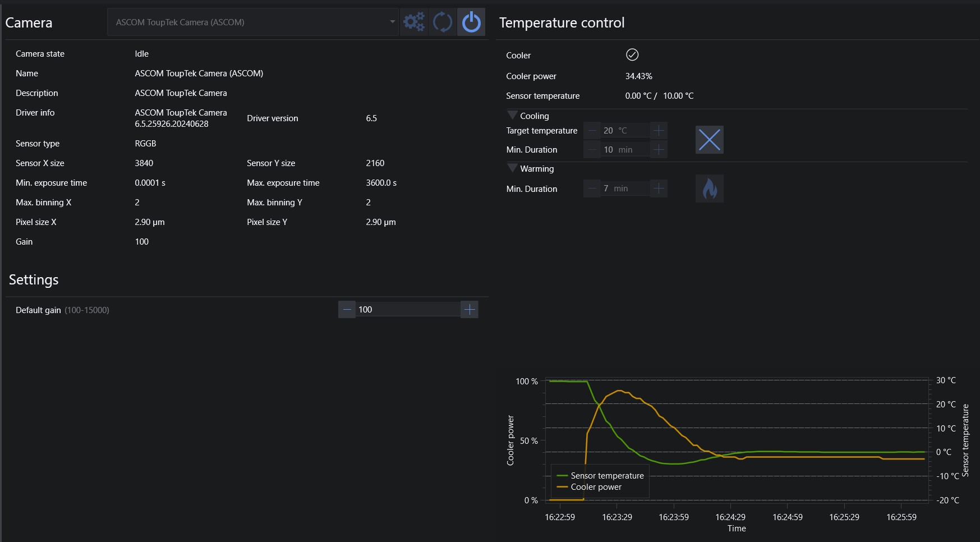Open the ASCOM ToupTek Camera dropdown
This screenshot has height=542, width=980.
click(x=252, y=22)
